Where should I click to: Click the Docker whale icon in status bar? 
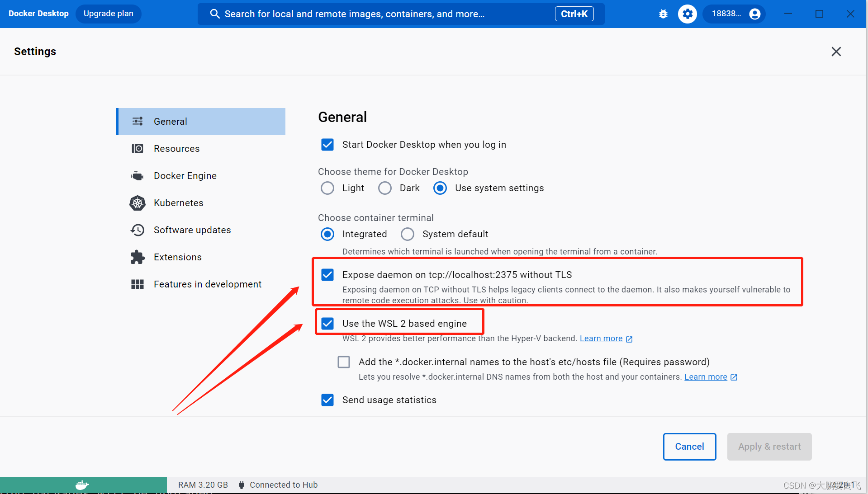point(82,485)
